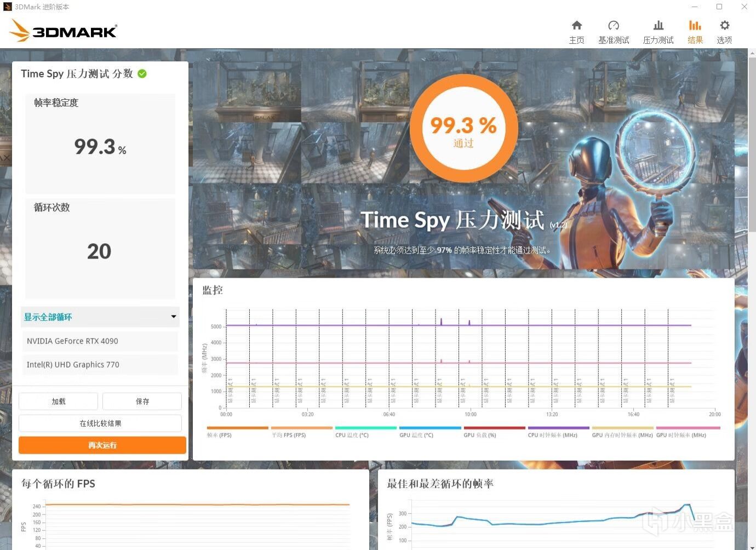
Task: Click the purple CPU frequency line in the monitoring chart
Action: (458, 325)
